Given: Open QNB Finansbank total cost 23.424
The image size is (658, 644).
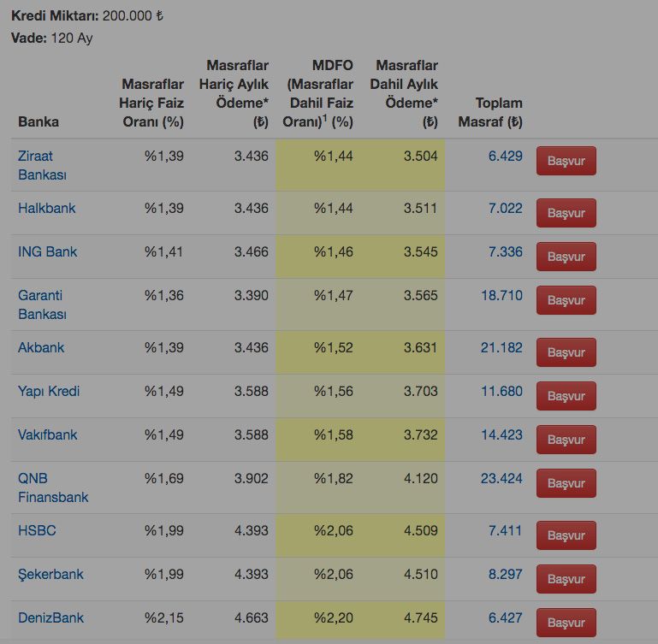Looking at the screenshot, I should click(501, 478).
